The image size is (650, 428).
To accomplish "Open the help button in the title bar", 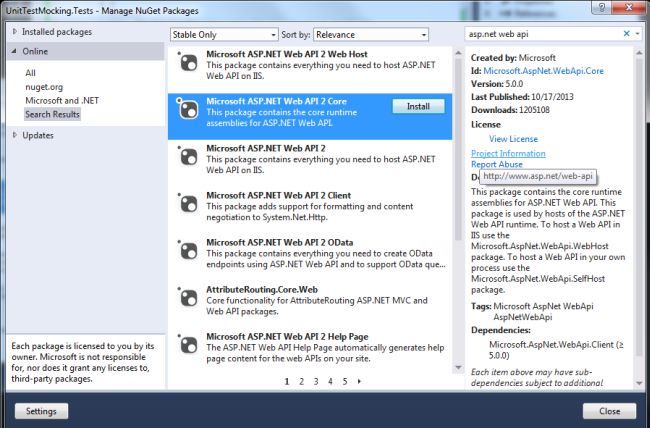I will [601, 7].
